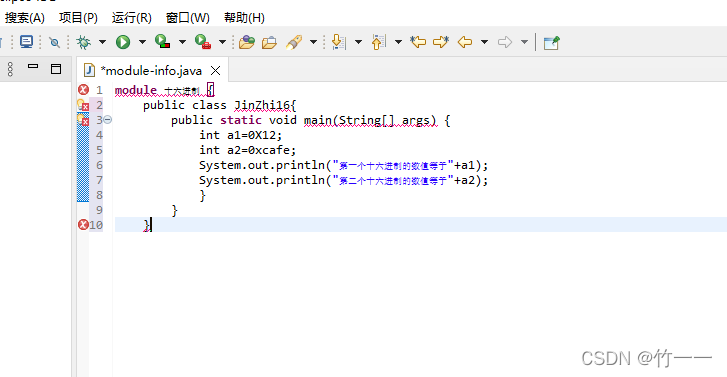Viewport: 727px width, 377px height.
Task: Click the Debug bug icon
Action: click(84, 42)
